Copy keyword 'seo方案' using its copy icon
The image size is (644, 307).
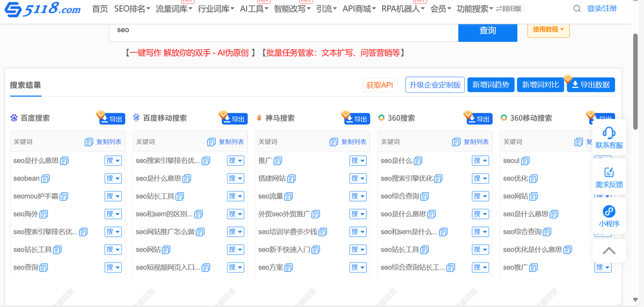[289, 267]
